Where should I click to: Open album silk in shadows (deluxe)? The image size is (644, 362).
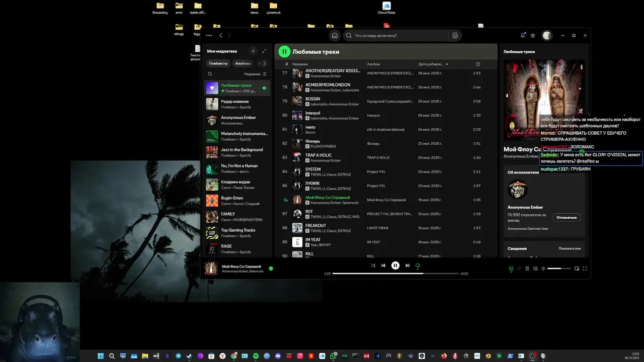[386, 129]
